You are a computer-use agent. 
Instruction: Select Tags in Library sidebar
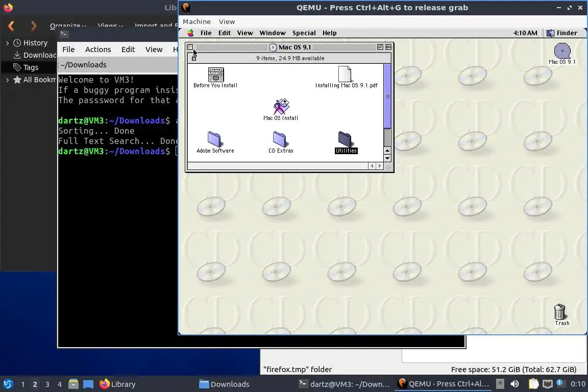tap(26, 67)
